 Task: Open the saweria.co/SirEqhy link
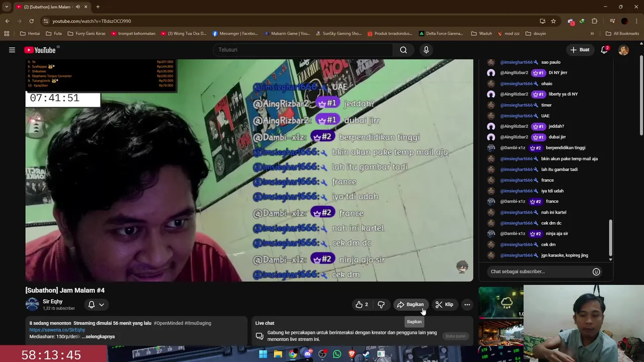click(x=57, y=330)
